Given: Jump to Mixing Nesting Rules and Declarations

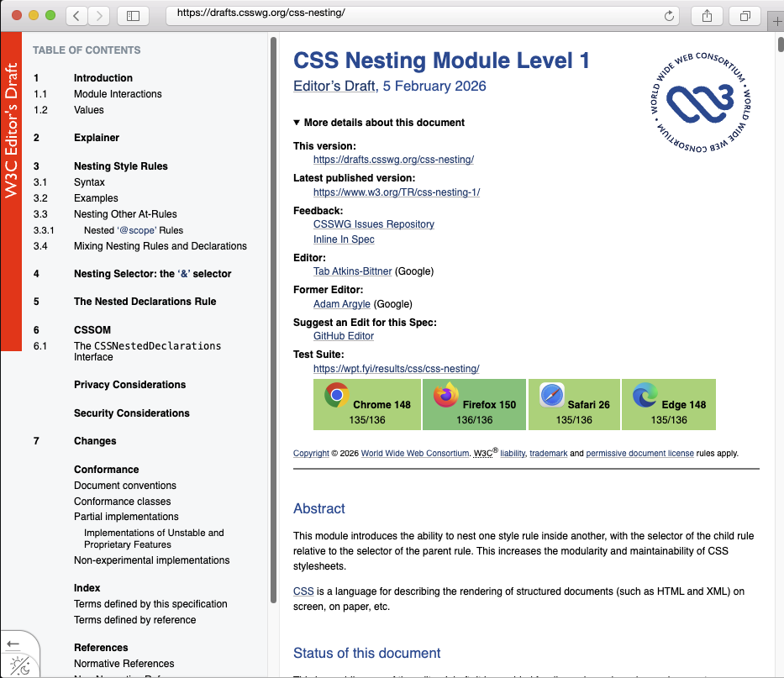Looking at the screenshot, I should click(x=160, y=246).
